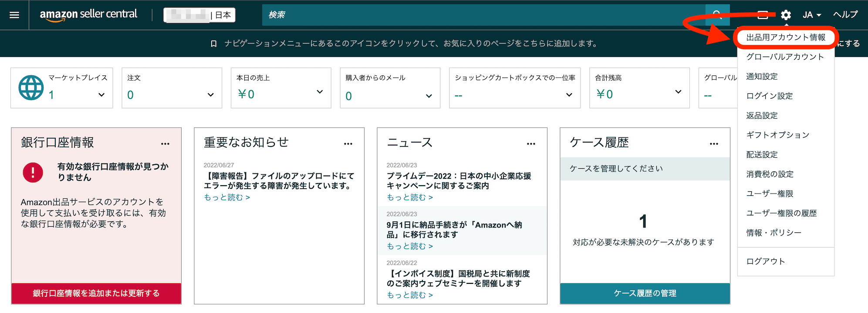Select ログアウト from the menu

click(x=765, y=261)
